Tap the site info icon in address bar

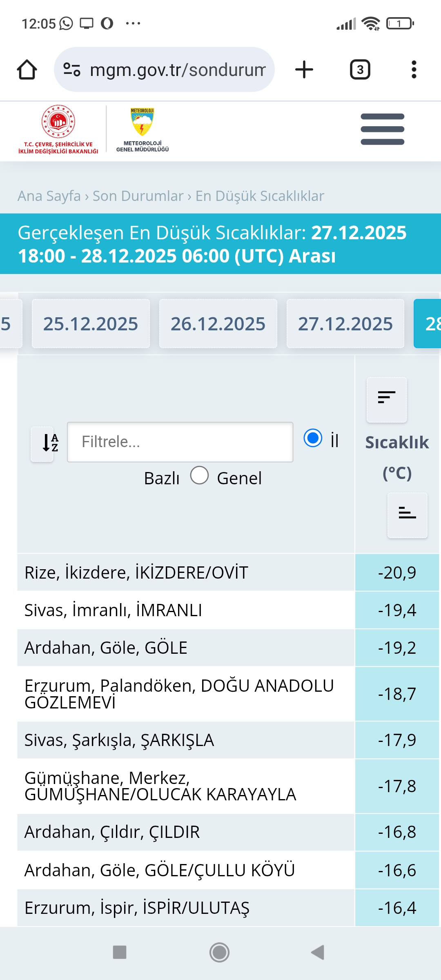pyautogui.click(x=72, y=69)
